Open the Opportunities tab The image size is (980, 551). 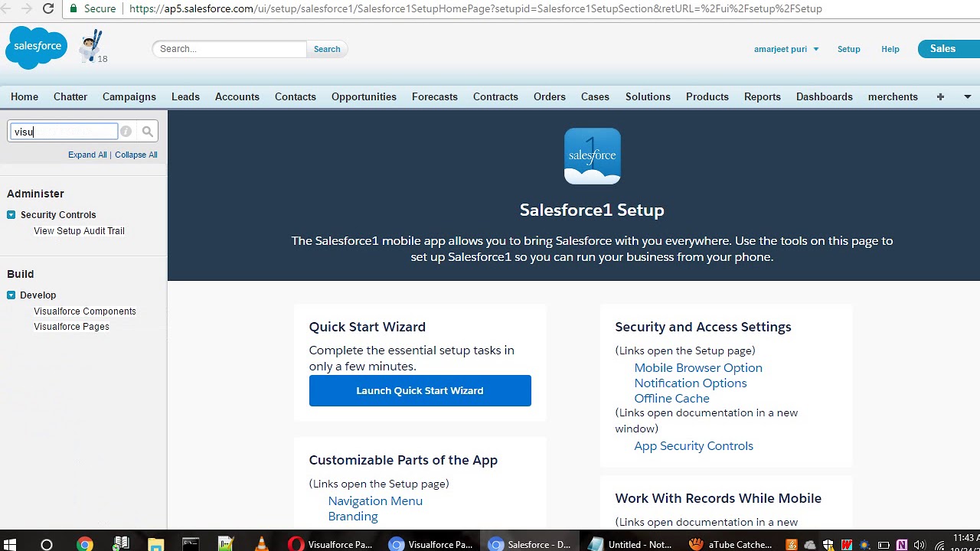tap(364, 97)
